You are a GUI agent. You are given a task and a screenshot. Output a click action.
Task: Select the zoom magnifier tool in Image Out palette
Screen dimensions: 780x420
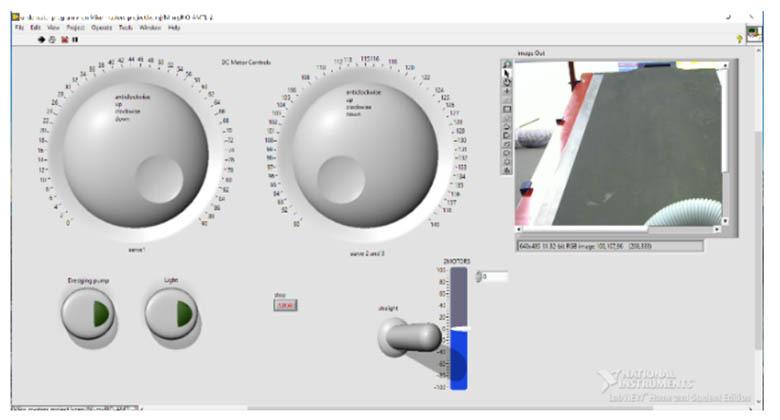coord(507,65)
